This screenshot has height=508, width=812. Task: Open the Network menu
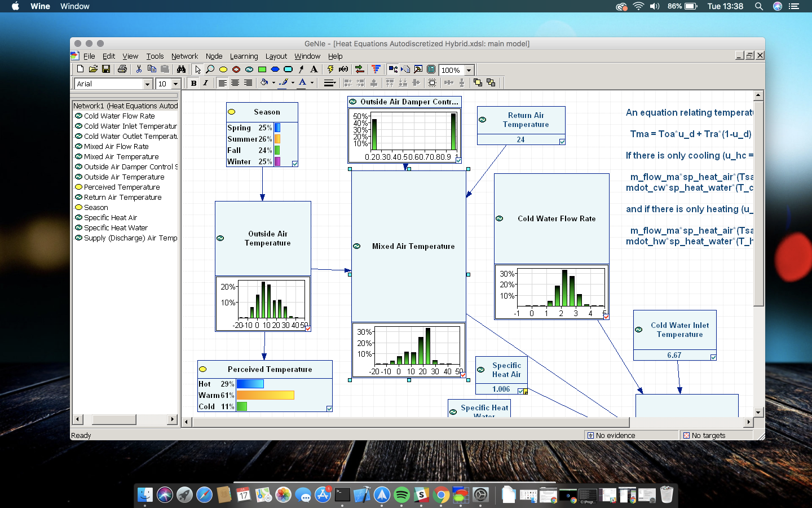pyautogui.click(x=184, y=56)
